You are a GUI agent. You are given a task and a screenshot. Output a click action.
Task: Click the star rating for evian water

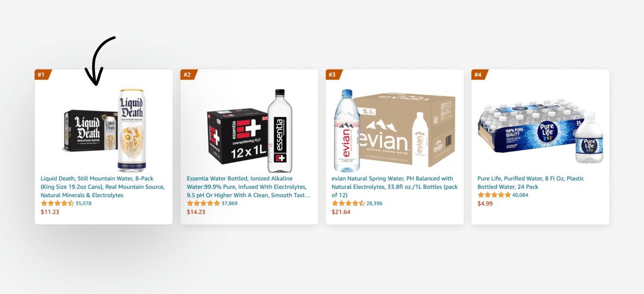pos(348,203)
